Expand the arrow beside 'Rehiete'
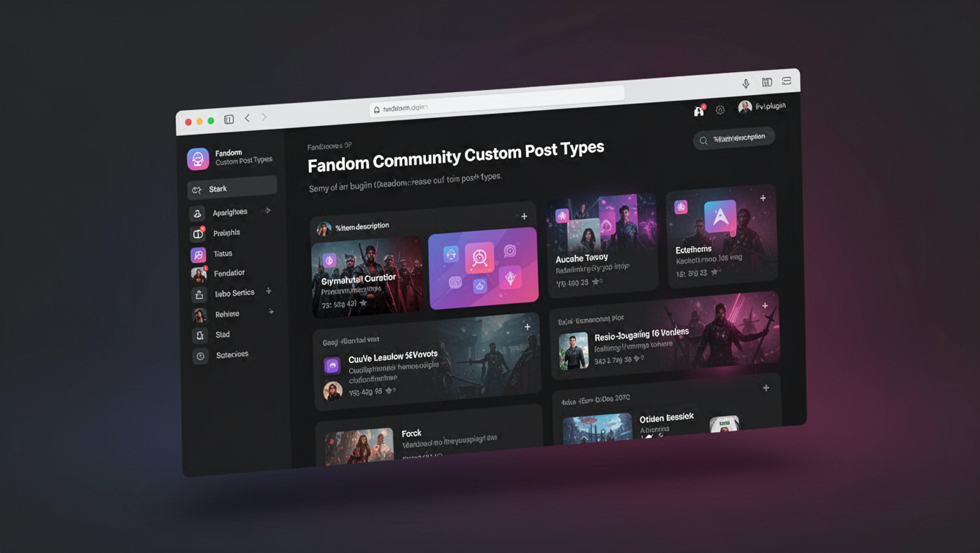 tap(271, 312)
